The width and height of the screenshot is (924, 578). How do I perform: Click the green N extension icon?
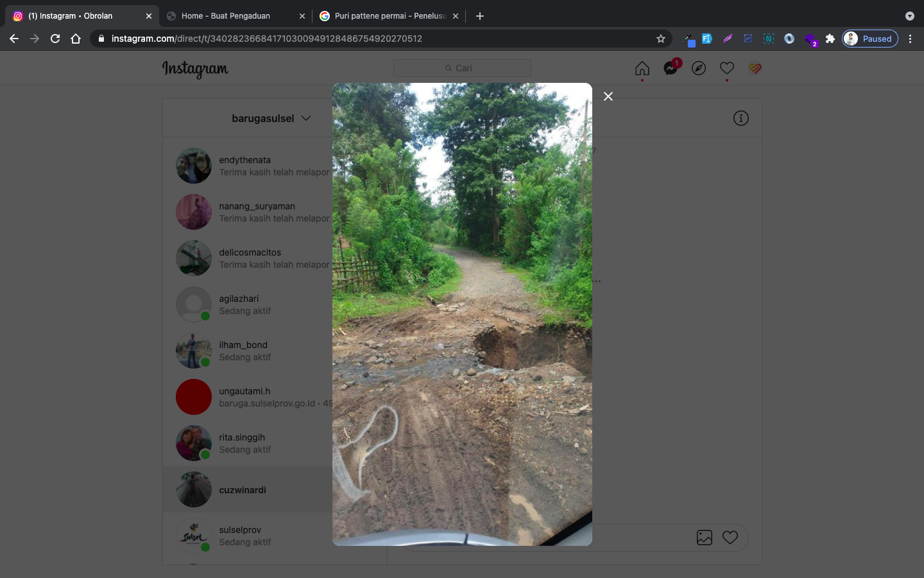click(769, 39)
